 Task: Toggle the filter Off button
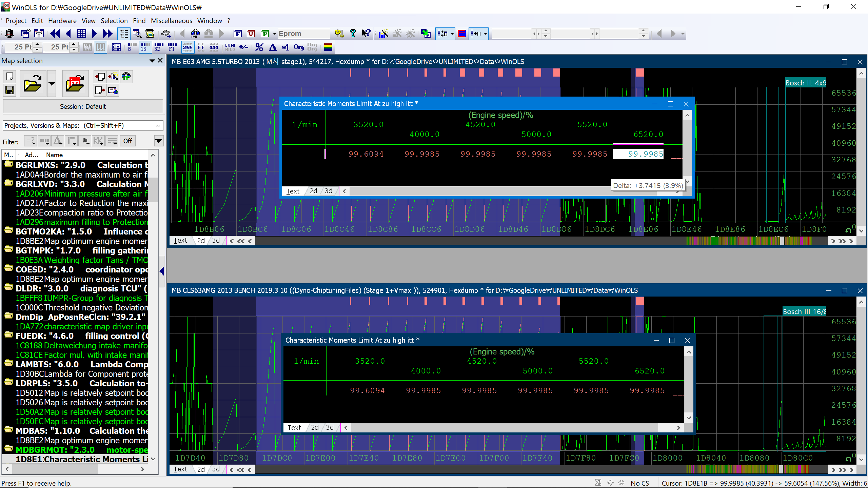point(127,141)
